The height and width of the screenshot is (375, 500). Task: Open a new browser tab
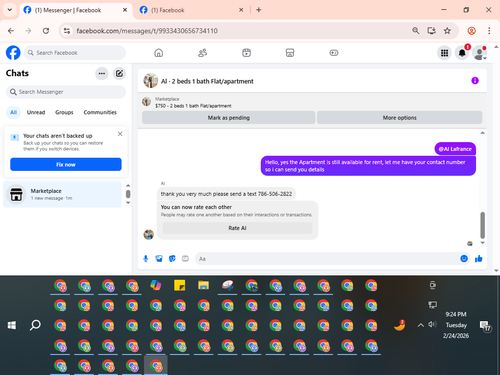pyautogui.click(x=259, y=10)
